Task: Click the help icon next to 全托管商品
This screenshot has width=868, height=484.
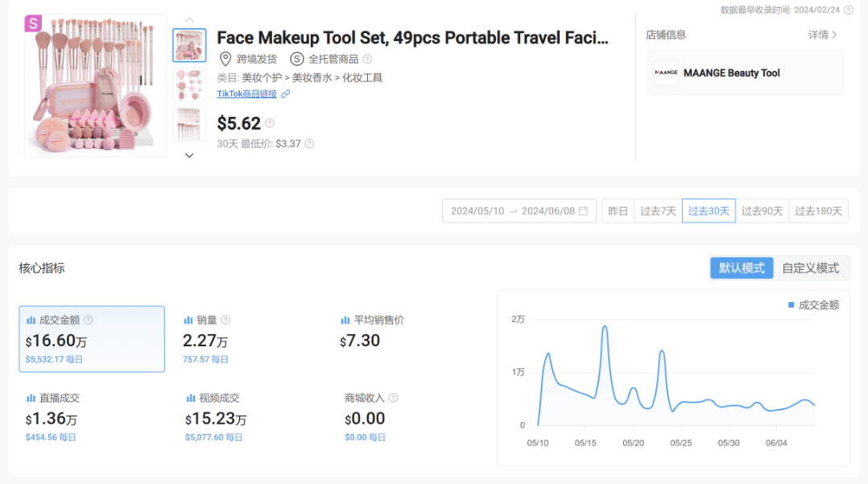Action: (367, 59)
